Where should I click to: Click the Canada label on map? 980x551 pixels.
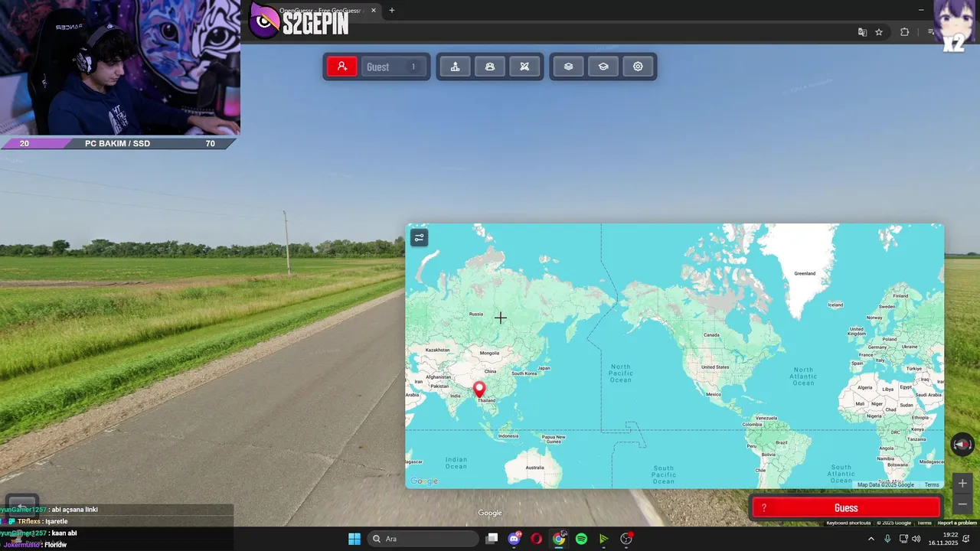[711, 334]
